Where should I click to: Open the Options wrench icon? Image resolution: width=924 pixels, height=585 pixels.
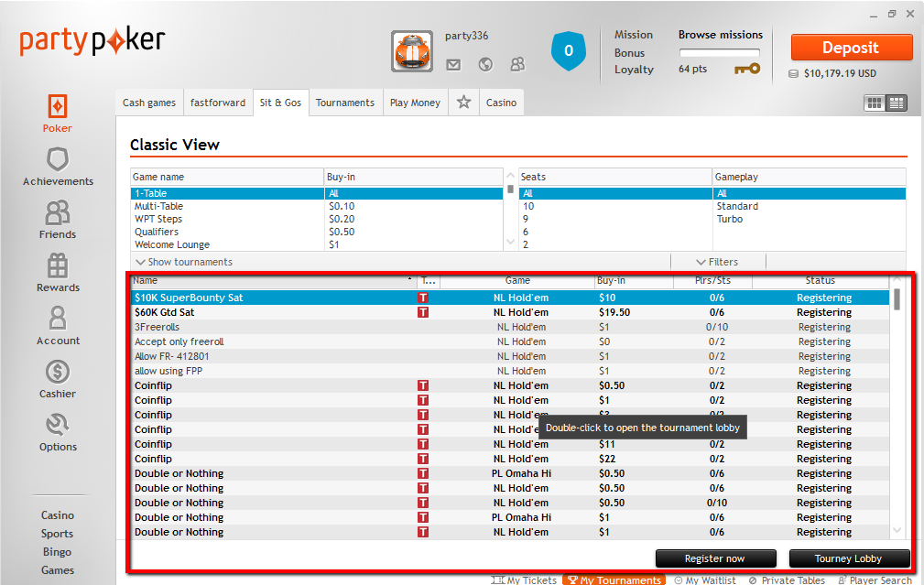(58, 425)
